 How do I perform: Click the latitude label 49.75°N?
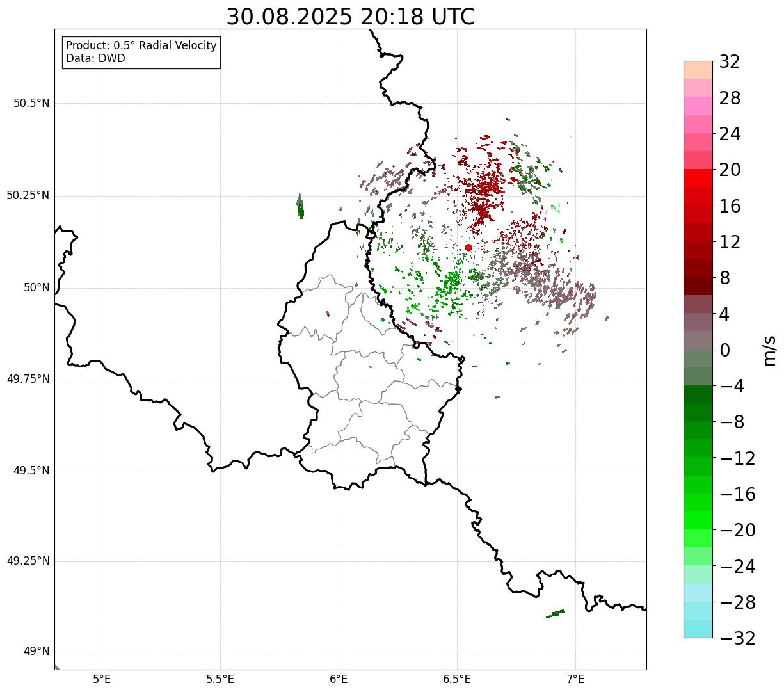click(28, 379)
